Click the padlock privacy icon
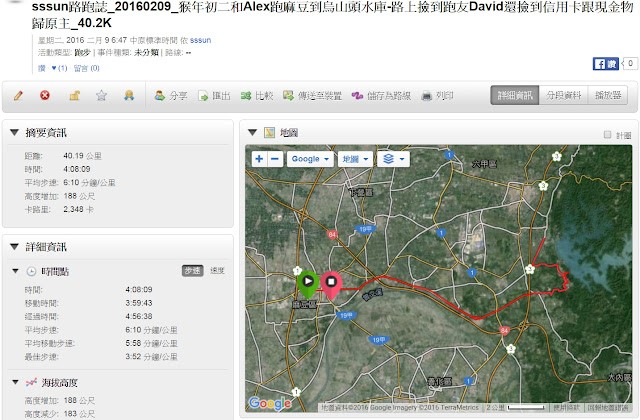The width and height of the screenshot is (640, 420). point(73,96)
